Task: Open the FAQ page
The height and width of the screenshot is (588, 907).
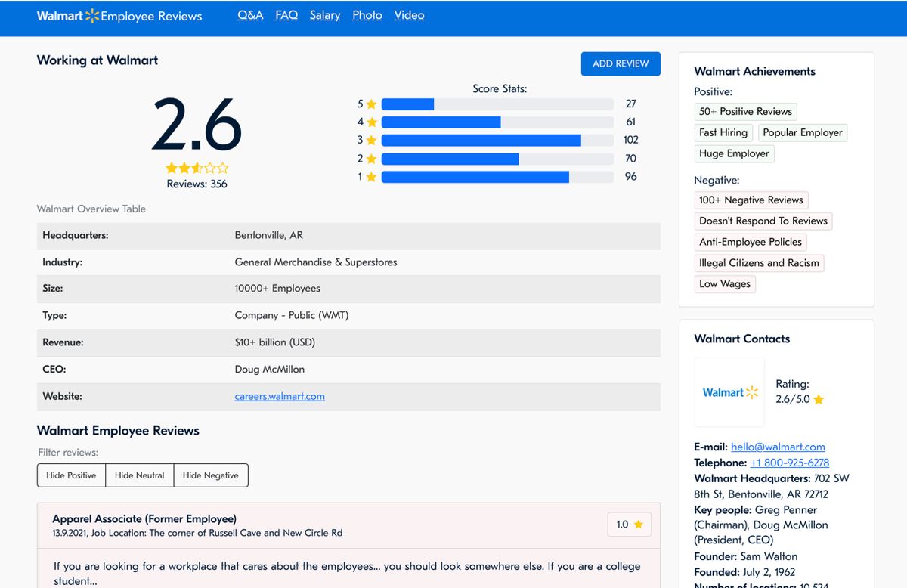Action: pos(286,14)
